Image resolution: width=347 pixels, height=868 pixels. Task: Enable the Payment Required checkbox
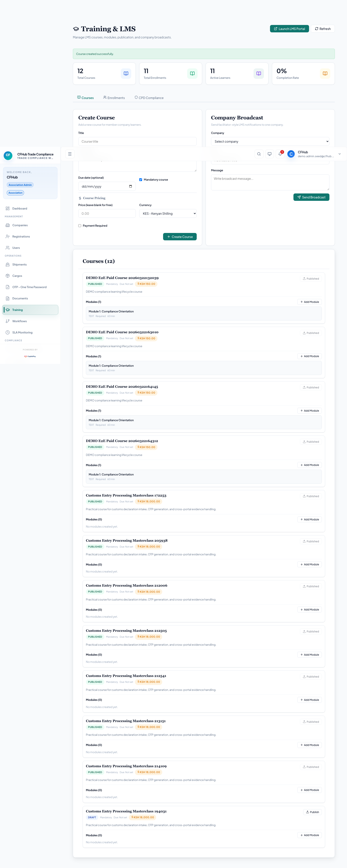(80, 226)
